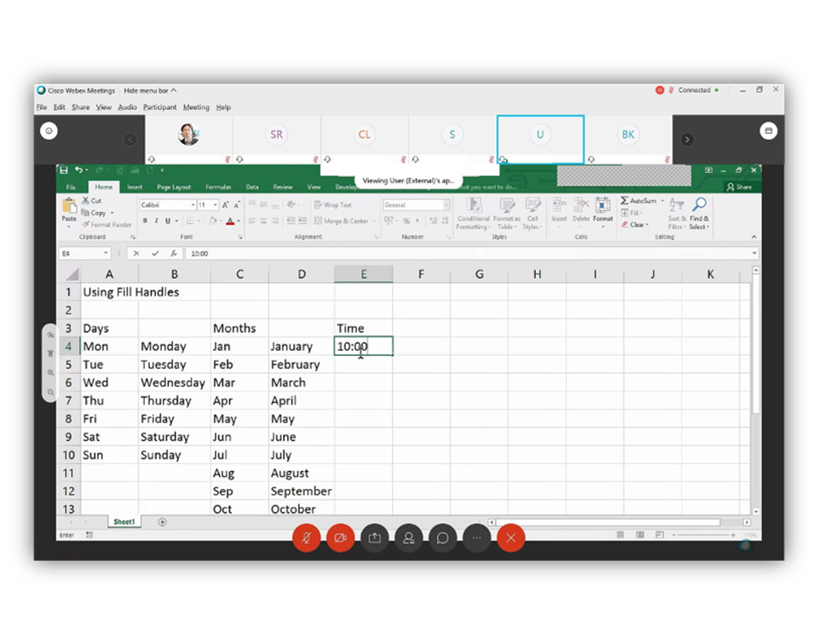Click the Find & Select magnifier icon
The height and width of the screenshot is (644, 818).
(700, 204)
